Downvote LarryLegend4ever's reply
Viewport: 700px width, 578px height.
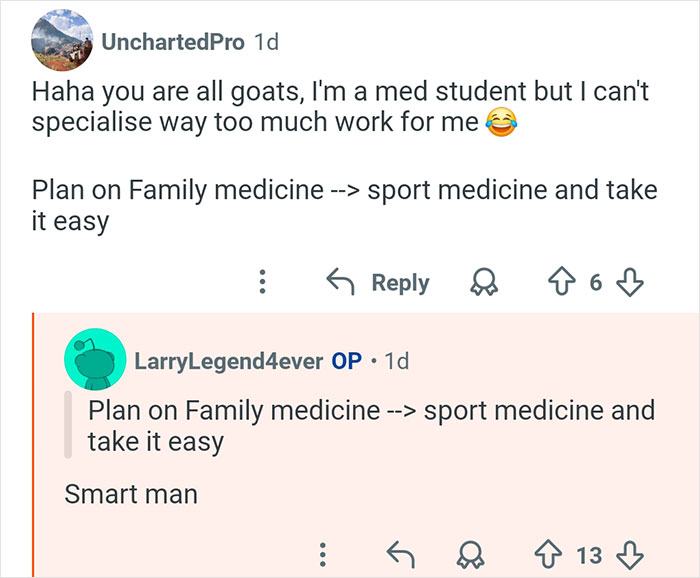pyautogui.click(x=628, y=554)
